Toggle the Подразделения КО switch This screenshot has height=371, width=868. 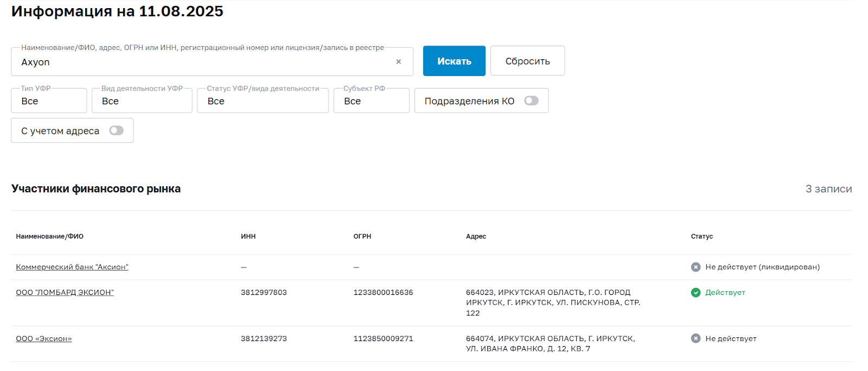coord(531,100)
